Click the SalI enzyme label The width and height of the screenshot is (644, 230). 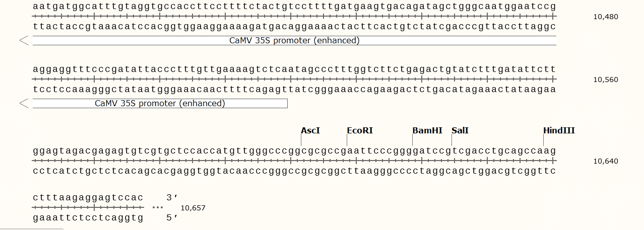pos(460,131)
